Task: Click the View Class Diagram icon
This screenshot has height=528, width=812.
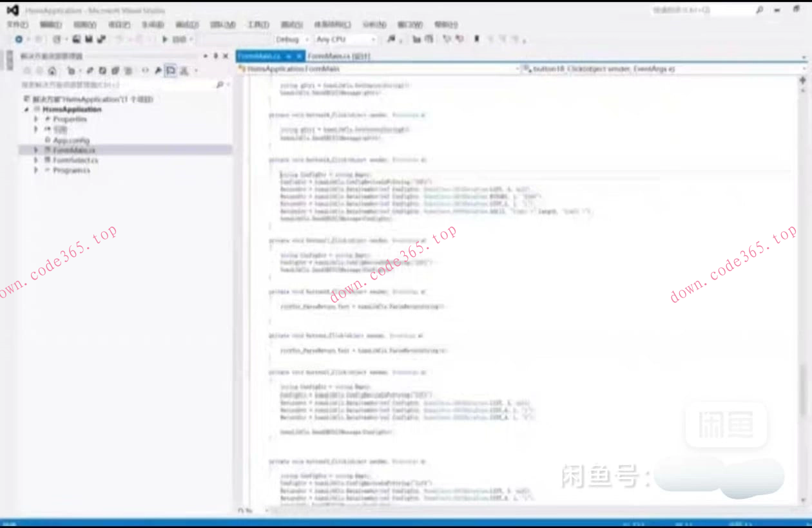Action: click(184, 71)
